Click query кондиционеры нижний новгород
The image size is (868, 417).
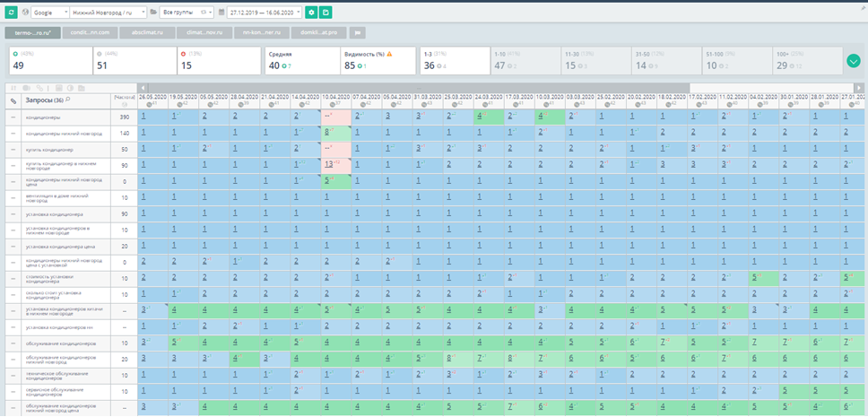click(x=64, y=134)
